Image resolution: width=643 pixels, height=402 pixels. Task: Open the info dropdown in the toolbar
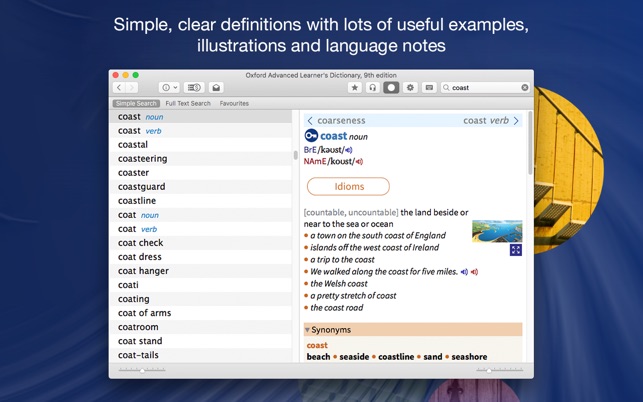pyautogui.click(x=169, y=87)
